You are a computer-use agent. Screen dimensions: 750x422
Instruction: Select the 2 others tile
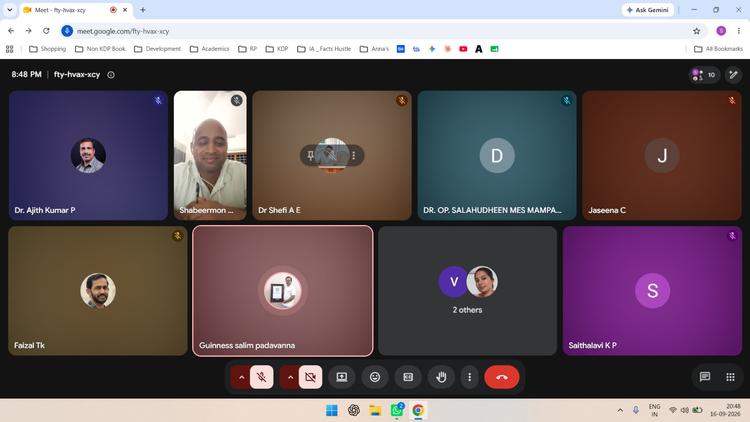(467, 290)
